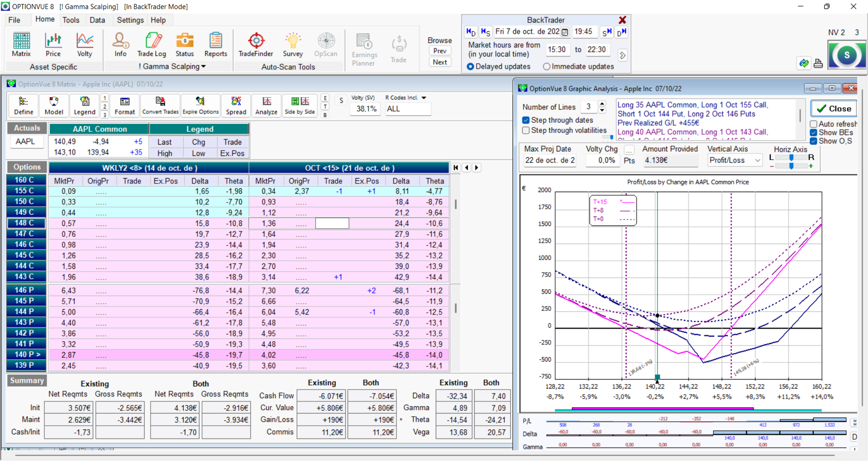Image resolution: width=868 pixels, height=461 pixels.
Task: Open the Matrix tool
Action: tap(21, 45)
